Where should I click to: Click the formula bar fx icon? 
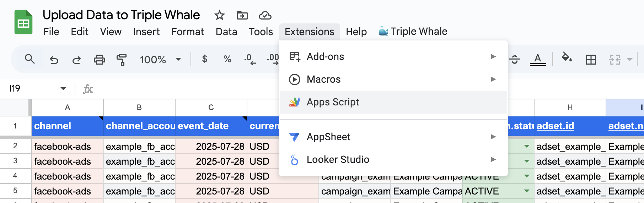(88, 89)
